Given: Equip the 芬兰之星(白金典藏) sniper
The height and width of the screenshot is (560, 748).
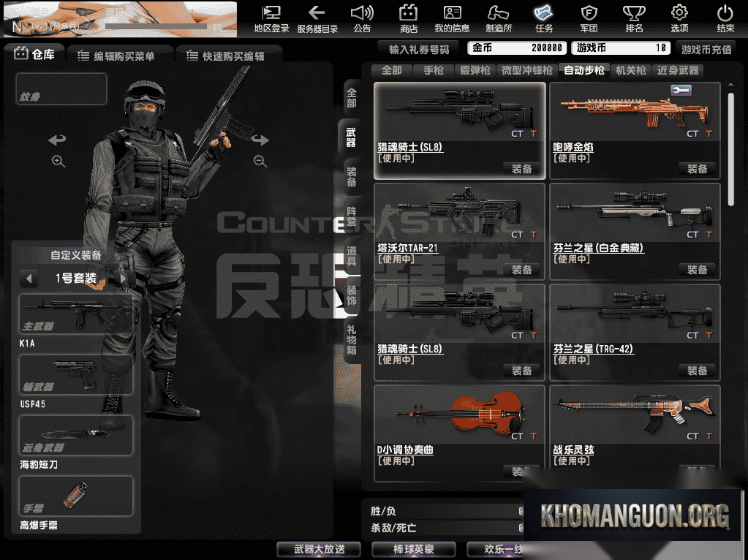Looking at the screenshot, I should pos(697,270).
